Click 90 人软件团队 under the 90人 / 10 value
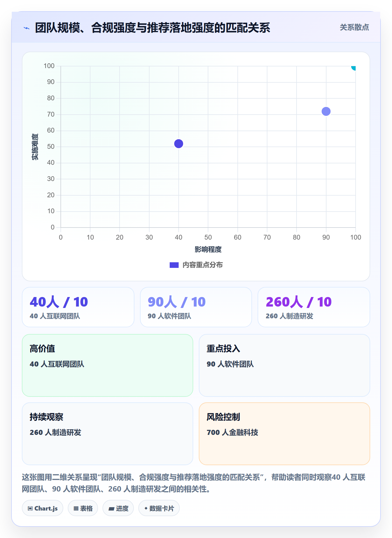This screenshot has height=538, width=392. (x=169, y=316)
